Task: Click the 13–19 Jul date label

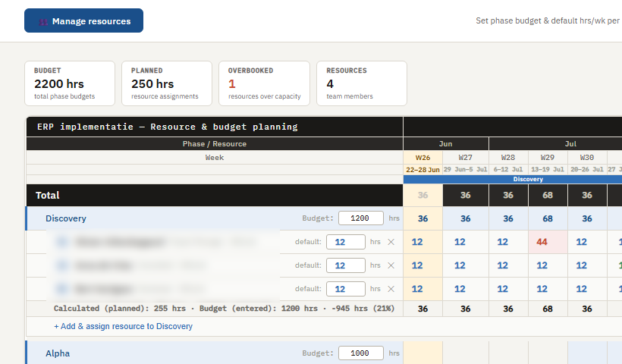Action: (548, 169)
